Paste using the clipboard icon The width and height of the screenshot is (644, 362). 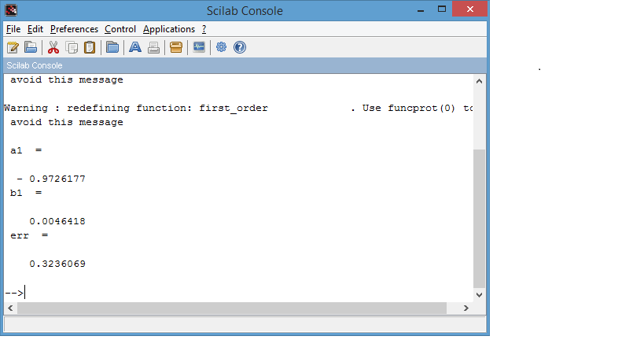[90, 47]
